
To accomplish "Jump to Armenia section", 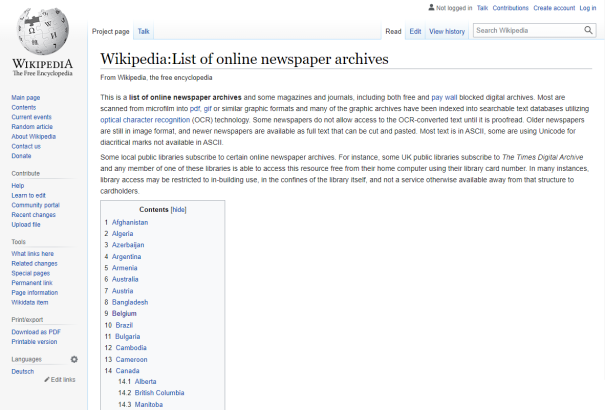I will [x=124, y=268].
